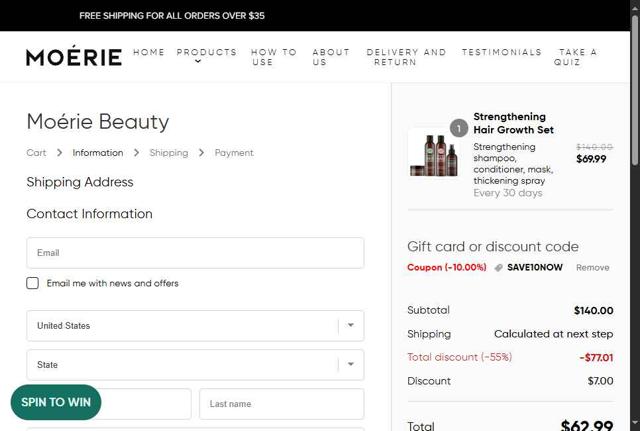Remove the SAVE10NOW coupon

click(593, 268)
